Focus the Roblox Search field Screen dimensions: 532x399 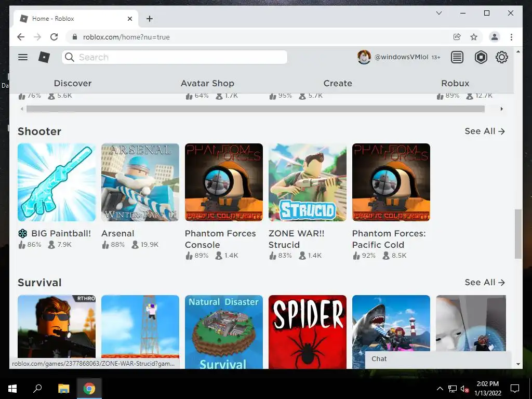coord(175,57)
